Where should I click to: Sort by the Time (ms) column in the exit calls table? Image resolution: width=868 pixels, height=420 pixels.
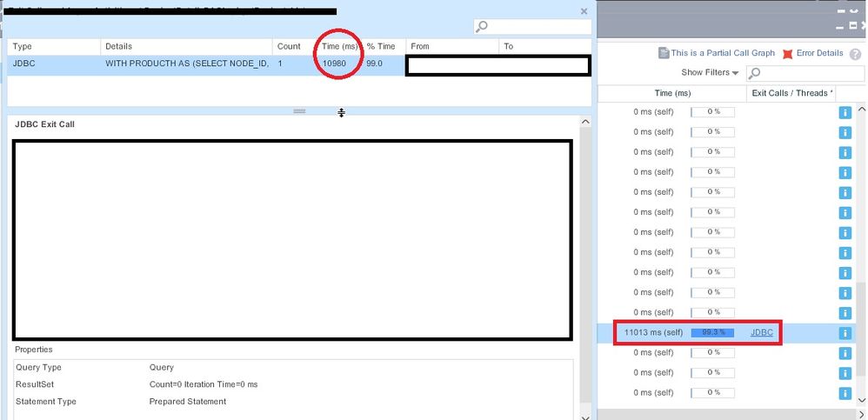click(x=336, y=46)
